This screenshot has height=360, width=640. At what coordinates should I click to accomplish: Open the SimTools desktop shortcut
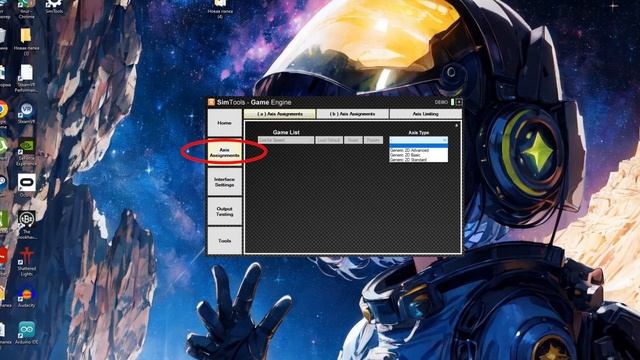(54, 6)
